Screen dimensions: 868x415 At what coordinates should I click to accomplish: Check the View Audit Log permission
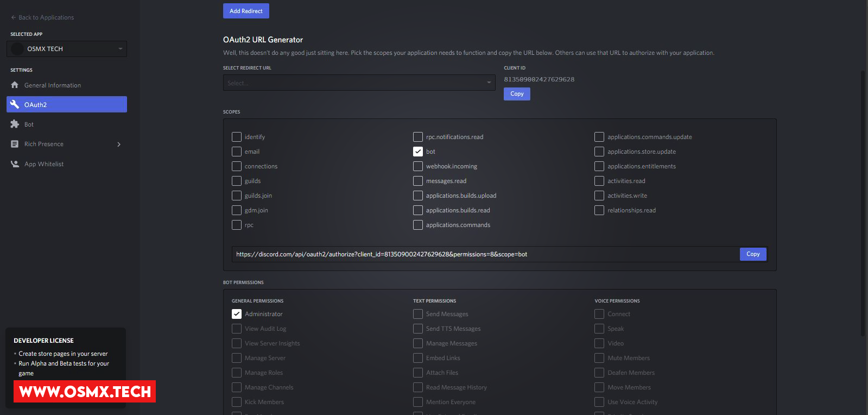click(x=237, y=329)
